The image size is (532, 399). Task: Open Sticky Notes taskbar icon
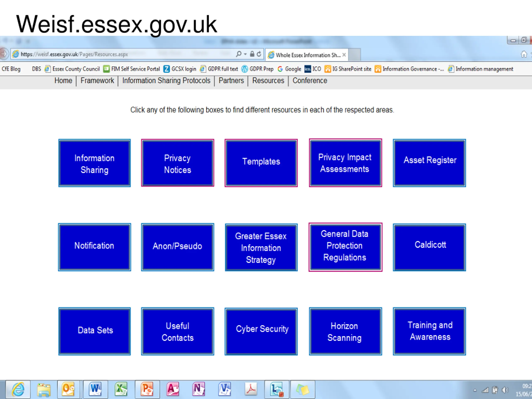pyautogui.click(x=303, y=389)
